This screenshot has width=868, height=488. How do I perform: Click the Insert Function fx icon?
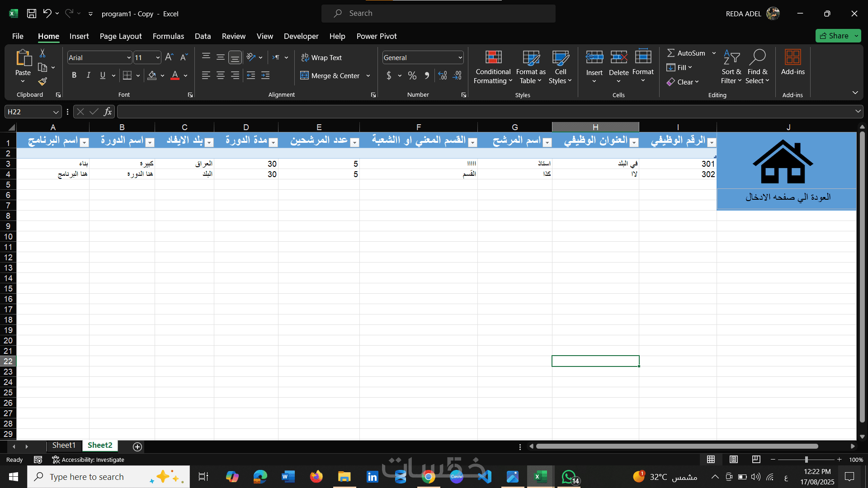(108, 112)
